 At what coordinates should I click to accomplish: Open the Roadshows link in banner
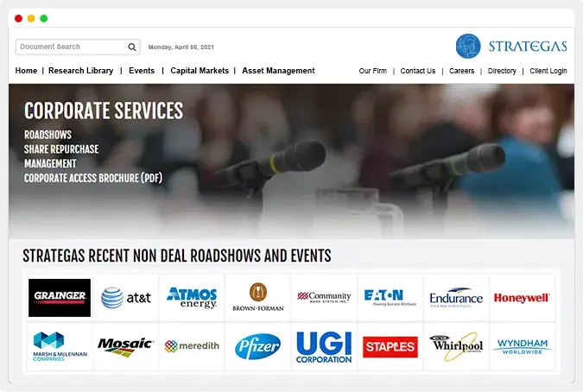48,135
